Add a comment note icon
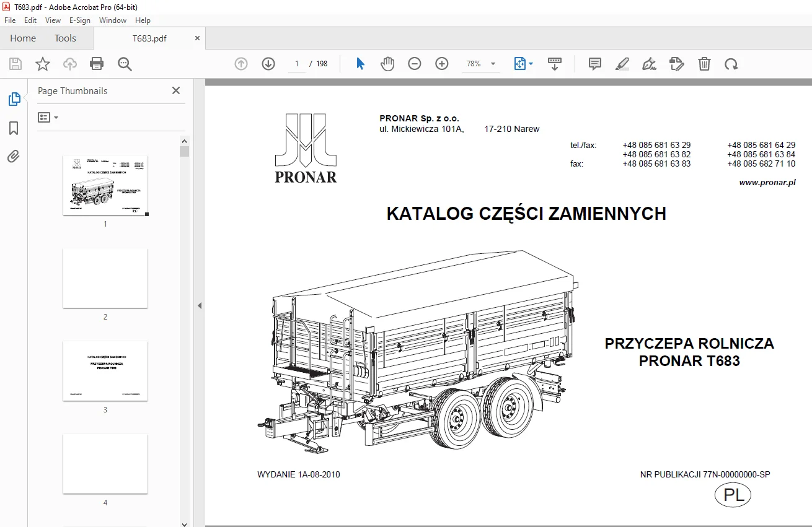The width and height of the screenshot is (812, 527). 595,64
